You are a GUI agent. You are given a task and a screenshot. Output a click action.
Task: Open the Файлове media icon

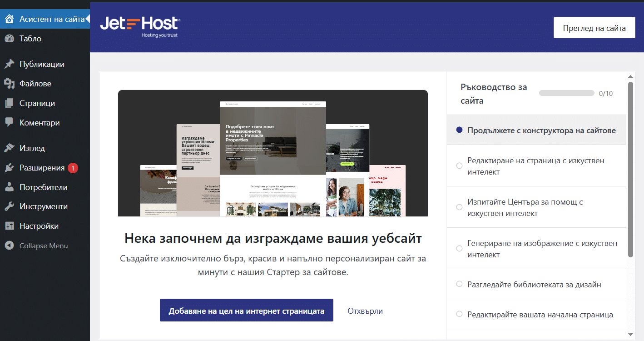(9, 84)
